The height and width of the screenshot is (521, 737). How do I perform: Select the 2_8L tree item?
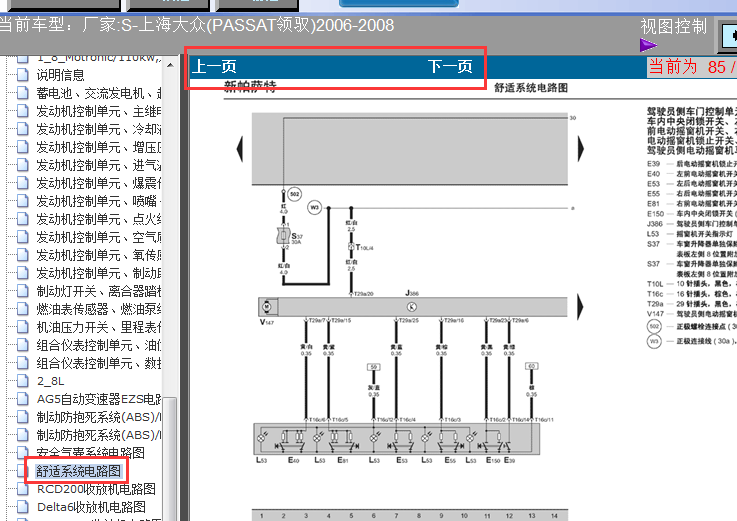pyautogui.click(x=50, y=381)
